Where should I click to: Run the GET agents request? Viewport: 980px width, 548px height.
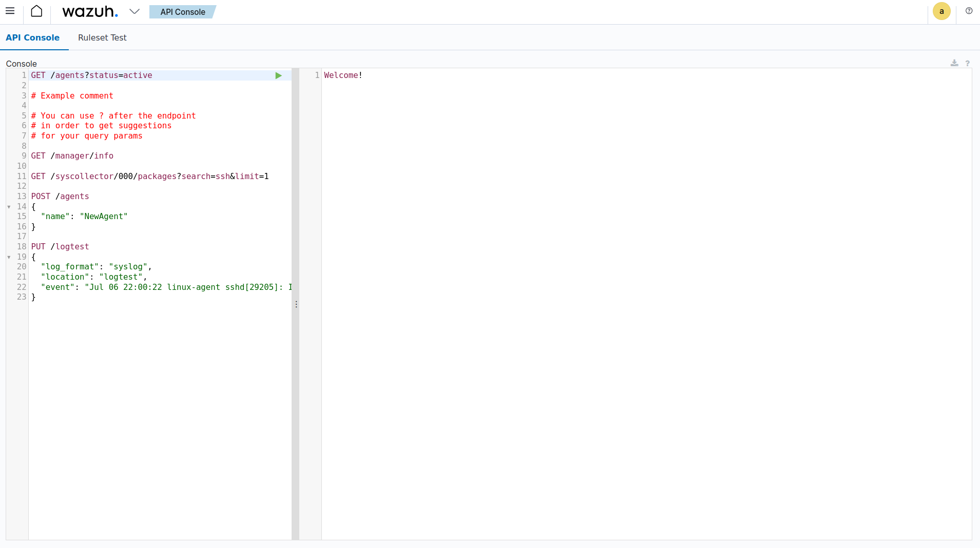tap(278, 75)
